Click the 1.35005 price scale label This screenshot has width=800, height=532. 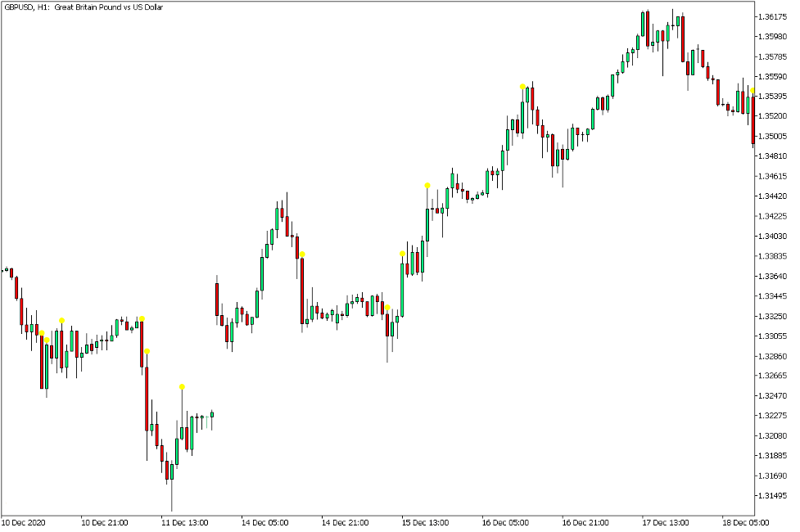point(772,136)
